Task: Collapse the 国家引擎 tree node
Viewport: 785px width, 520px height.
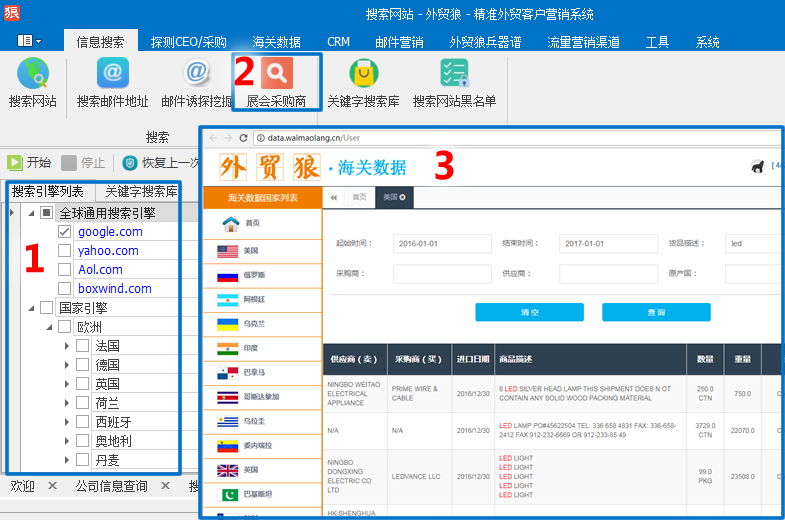Action: pos(31,308)
